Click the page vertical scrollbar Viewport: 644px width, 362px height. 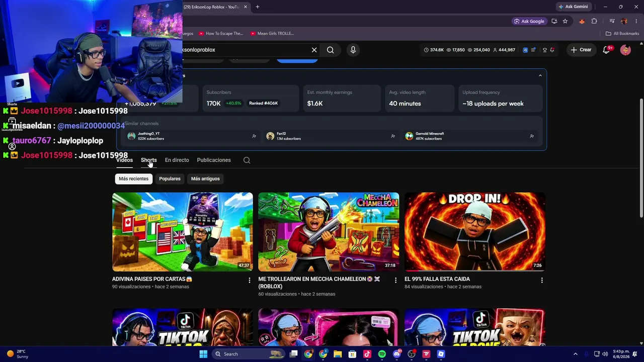(641, 157)
